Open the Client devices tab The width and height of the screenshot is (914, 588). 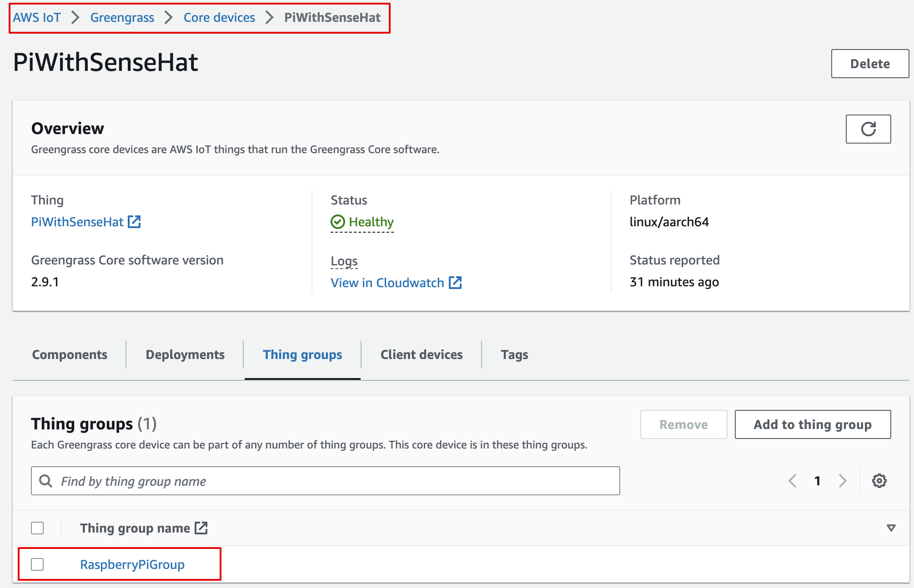coord(421,354)
